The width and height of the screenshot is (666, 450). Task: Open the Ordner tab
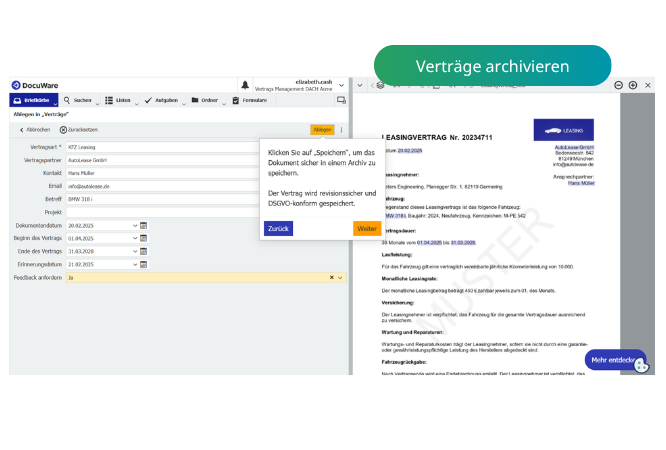coord(205,100)
